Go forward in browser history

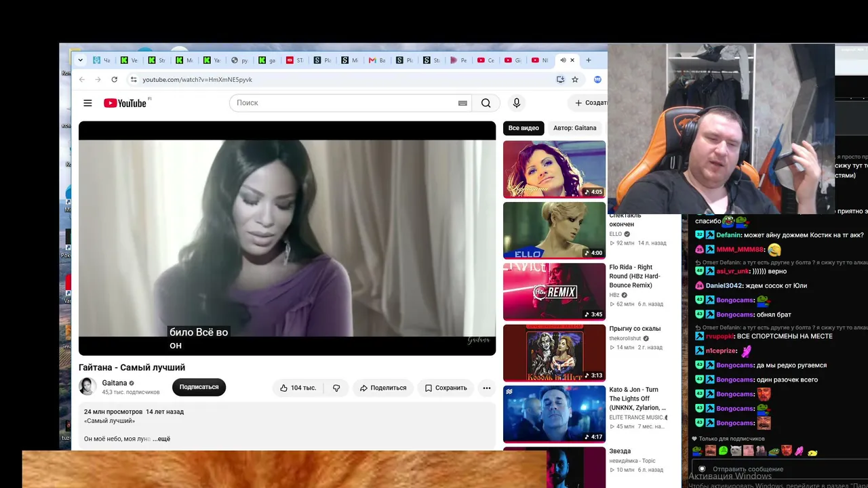tap(98, 79)
